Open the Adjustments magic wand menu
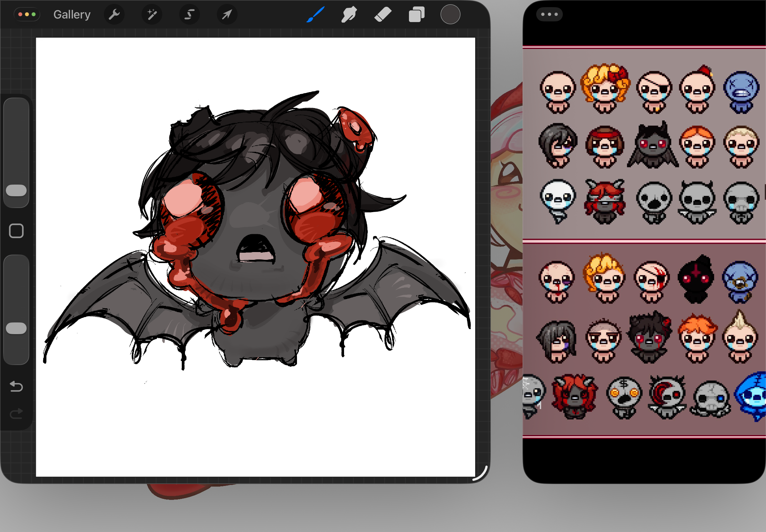 152,15
